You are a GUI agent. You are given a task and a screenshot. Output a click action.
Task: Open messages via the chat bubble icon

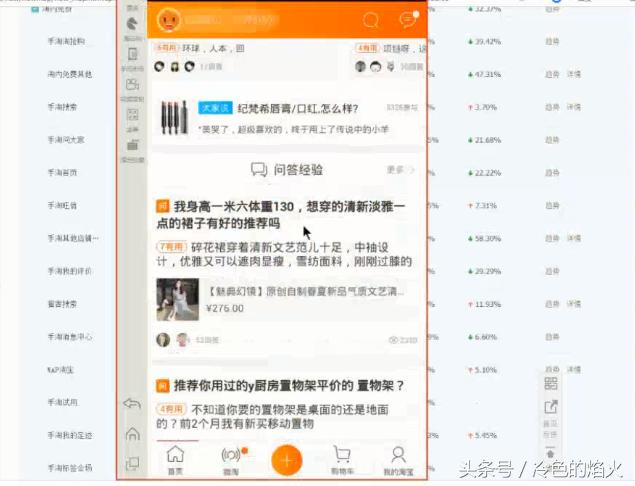(x=407, y=19)
